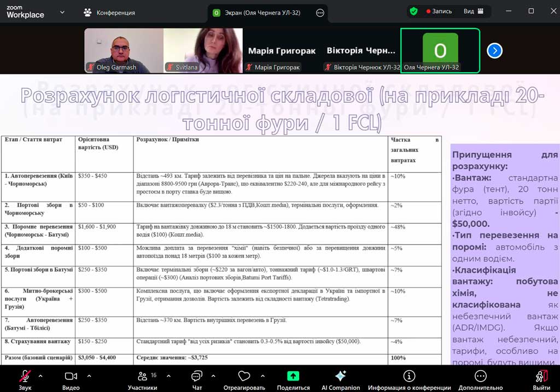Viewport: 560px width, 392px height.
Task: Select Oleg Garmash video thumbnail
Action: (124, 51)
